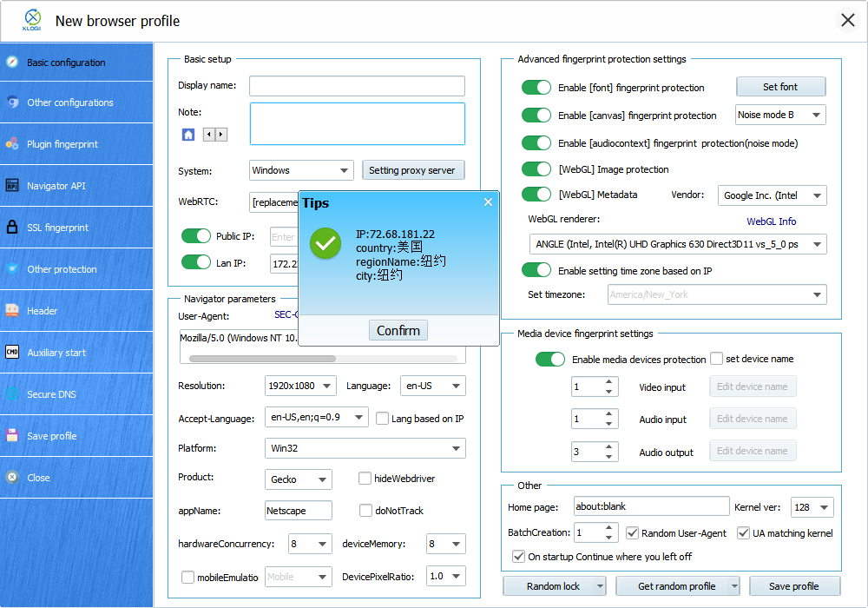868x608 pixels.
Task: Uncheck Random User-Agent checkbox
Action: click(633, 532)
